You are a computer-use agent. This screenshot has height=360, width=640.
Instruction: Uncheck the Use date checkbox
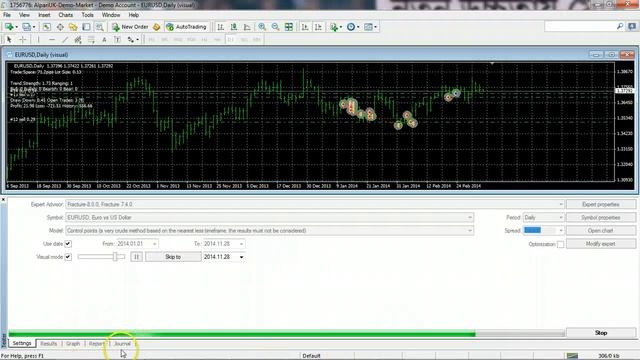[x=68, y=244]
